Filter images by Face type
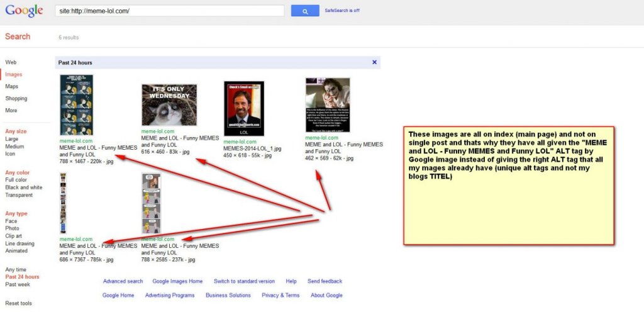 [11, 222]
